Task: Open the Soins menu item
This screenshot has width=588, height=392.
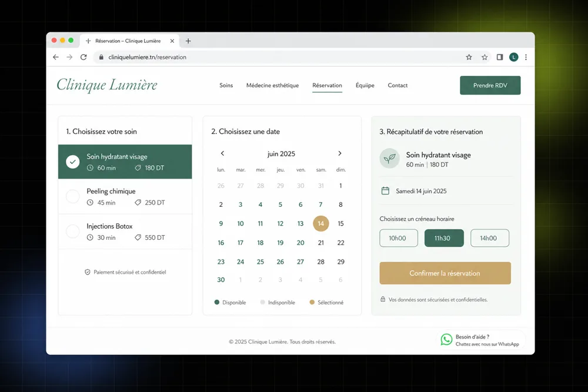Action: tap(226, 85)
